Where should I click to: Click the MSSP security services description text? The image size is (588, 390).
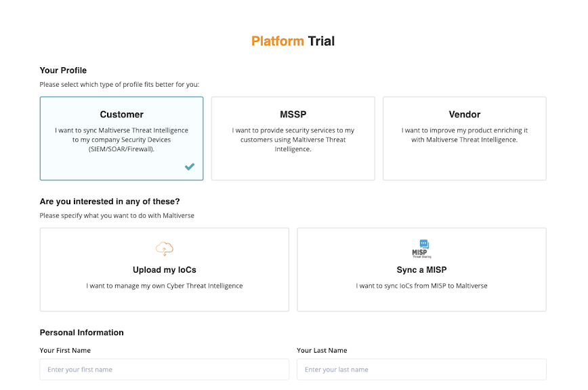293,140
